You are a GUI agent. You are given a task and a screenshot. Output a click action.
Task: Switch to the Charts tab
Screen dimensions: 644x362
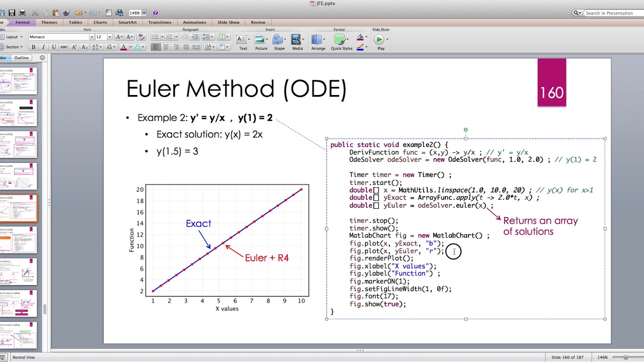pos(100,22)
